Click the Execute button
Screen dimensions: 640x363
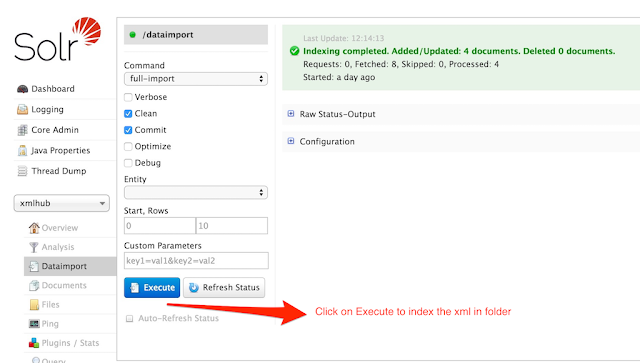[152, 287]
